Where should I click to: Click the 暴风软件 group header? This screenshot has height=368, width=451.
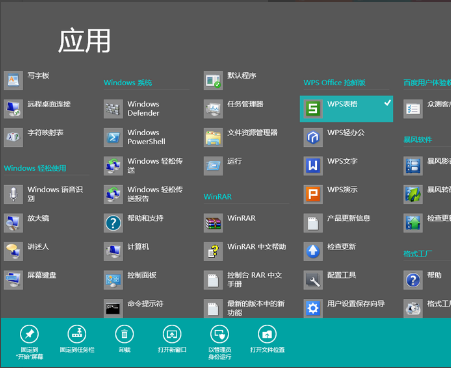click(418, 140)
